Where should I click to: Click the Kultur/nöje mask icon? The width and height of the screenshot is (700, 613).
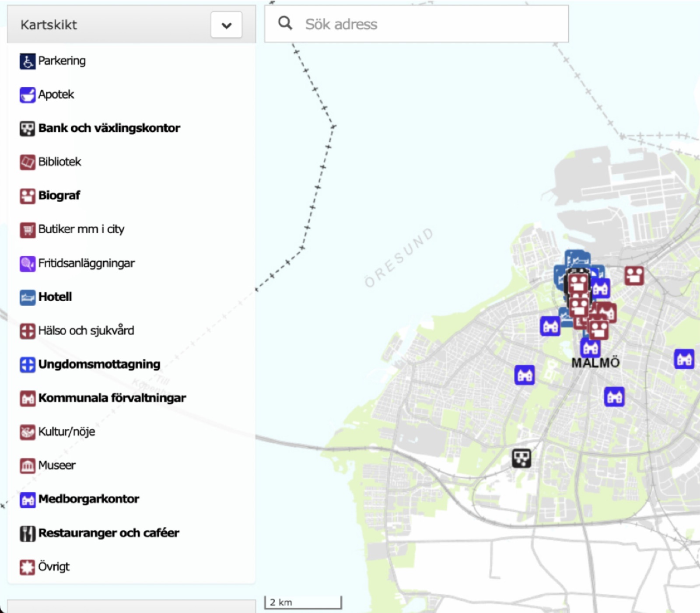[27, 432]
